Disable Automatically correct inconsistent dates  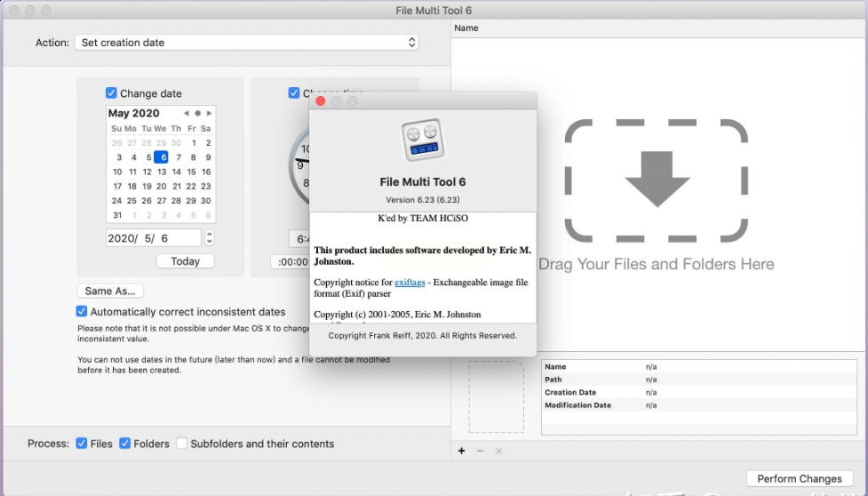(82, 311)
